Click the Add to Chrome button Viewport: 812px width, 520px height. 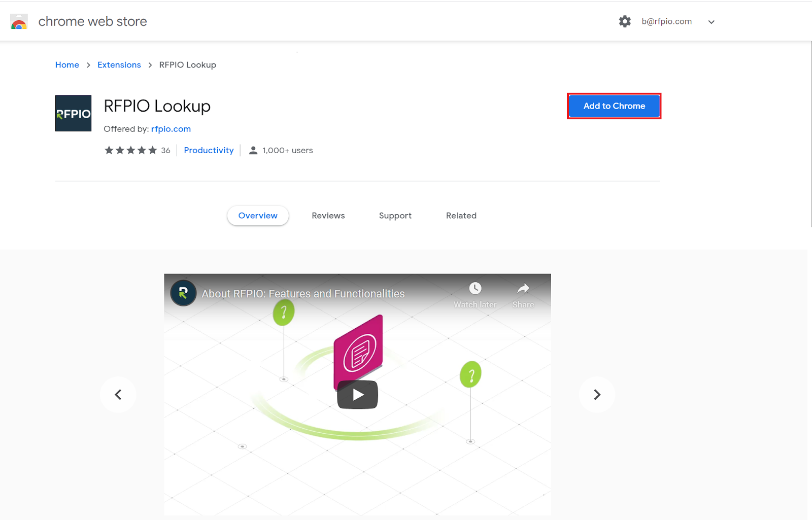[614, 106]
